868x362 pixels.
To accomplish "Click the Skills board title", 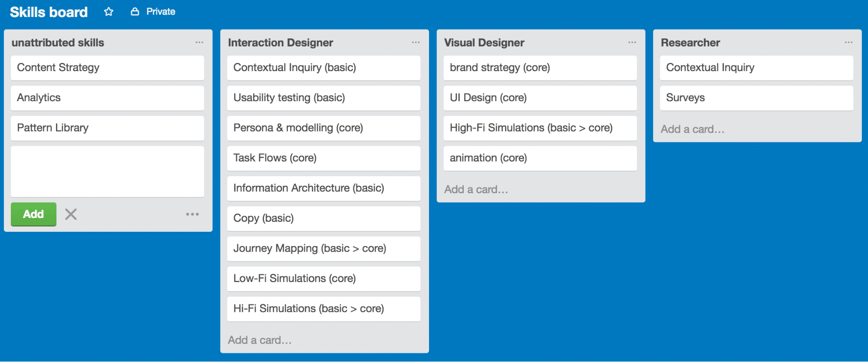I will tap(49, 12).
